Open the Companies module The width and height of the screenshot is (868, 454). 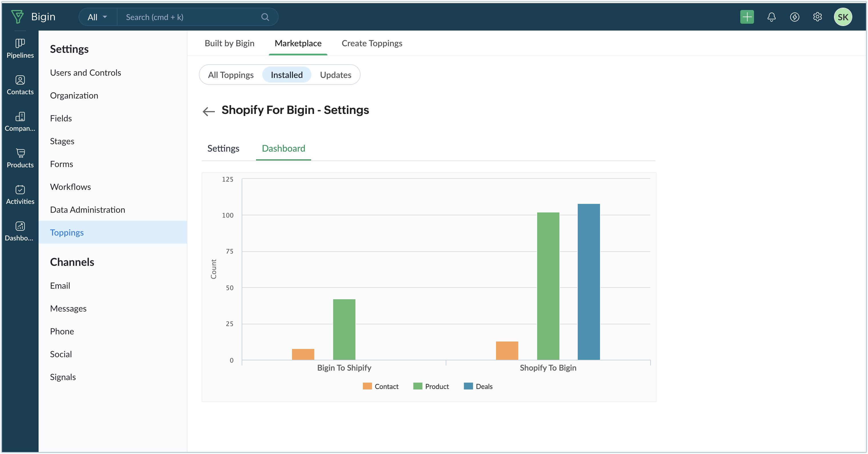(20, 122)
